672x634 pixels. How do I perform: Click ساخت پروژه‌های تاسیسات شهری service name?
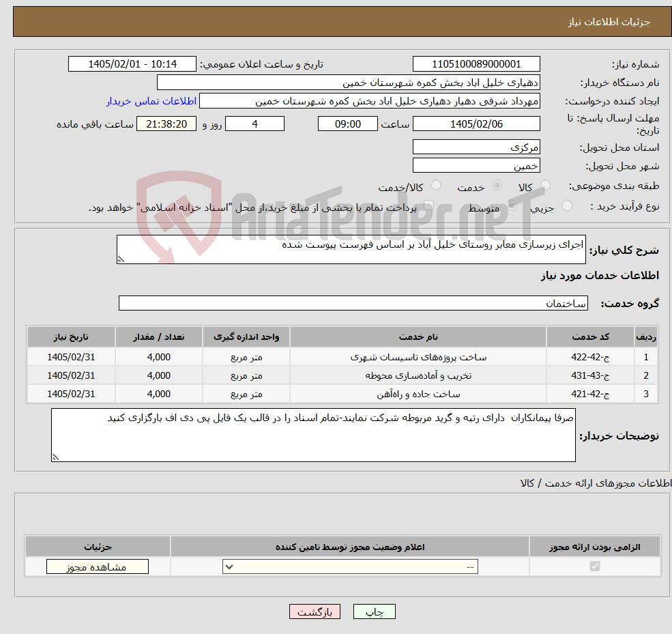[418, 357]
